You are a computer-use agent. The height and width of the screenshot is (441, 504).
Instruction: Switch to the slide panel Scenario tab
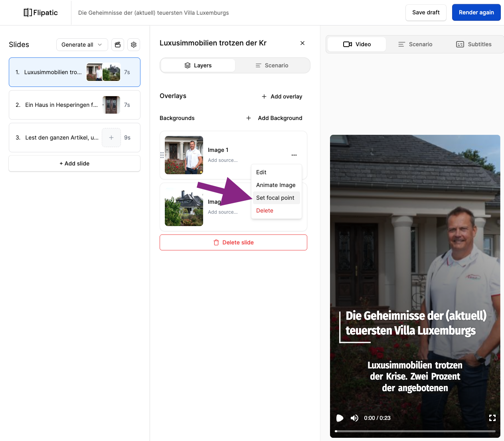click(272, 65)
